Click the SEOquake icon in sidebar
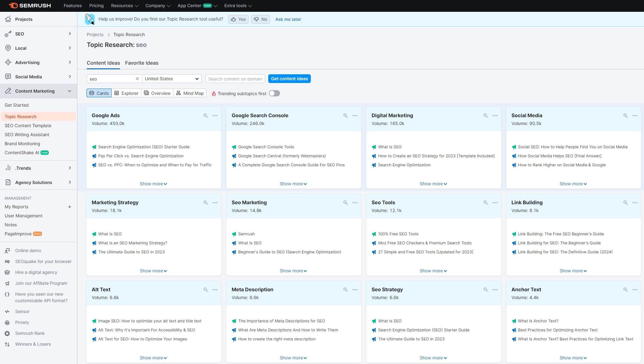Screen dimensions: 644x364 click(7, 261)
